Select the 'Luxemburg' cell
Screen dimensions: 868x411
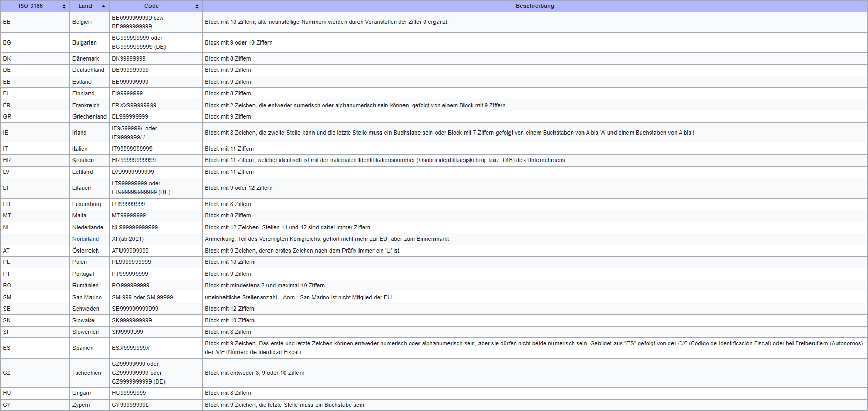(89, 204)
